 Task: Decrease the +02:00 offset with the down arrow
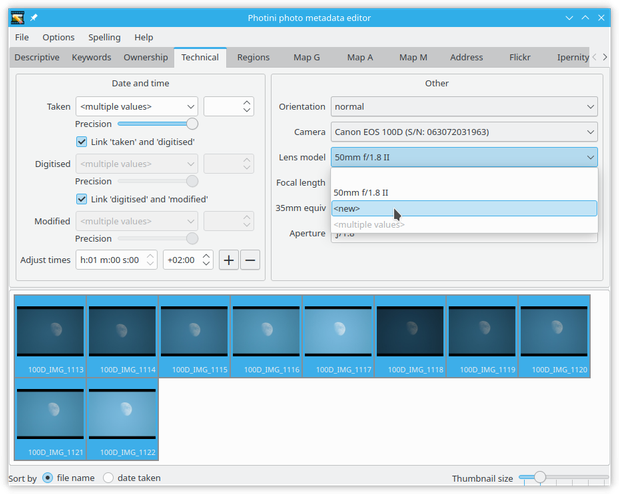point(206,263)
